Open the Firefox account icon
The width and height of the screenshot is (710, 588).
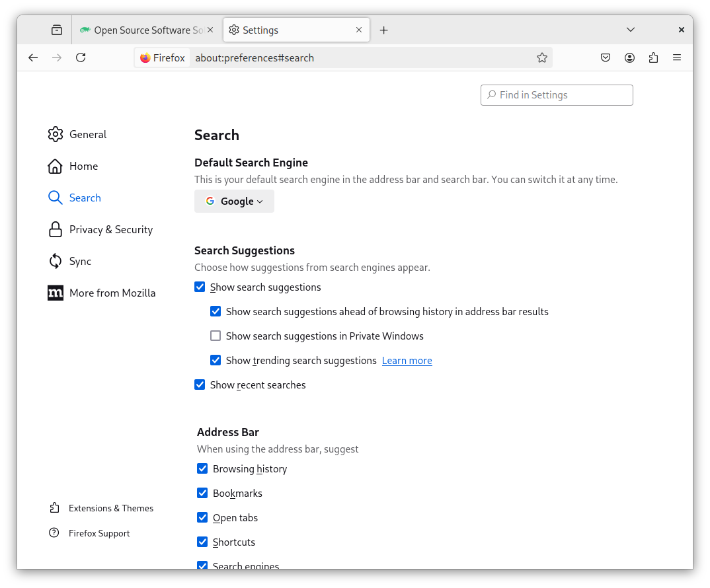629,57
